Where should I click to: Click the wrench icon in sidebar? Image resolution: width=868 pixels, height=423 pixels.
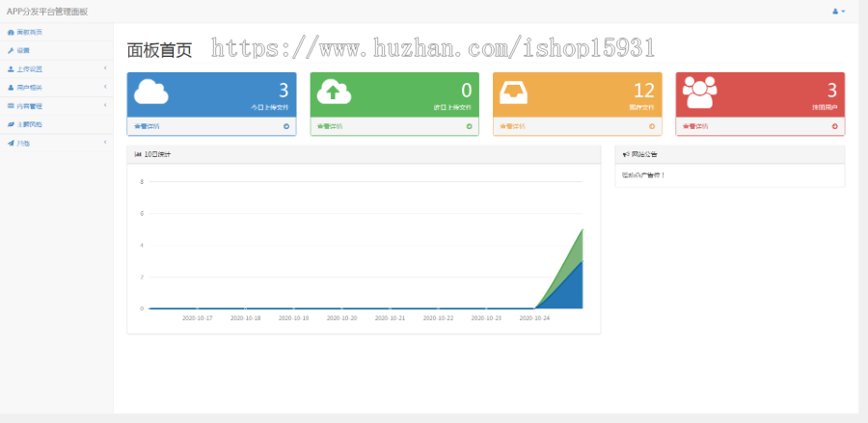coord(11,51)
